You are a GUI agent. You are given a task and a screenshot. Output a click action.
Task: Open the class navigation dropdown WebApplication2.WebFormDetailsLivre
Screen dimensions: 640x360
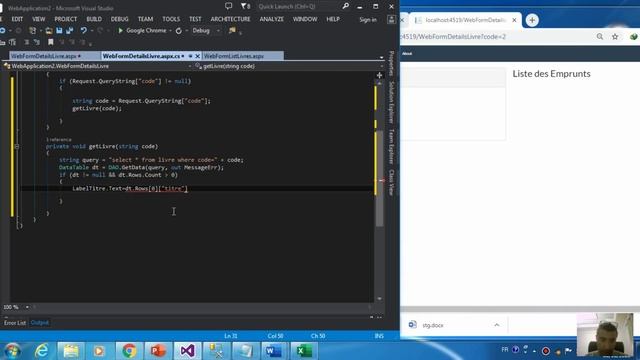tap(98, 66)
